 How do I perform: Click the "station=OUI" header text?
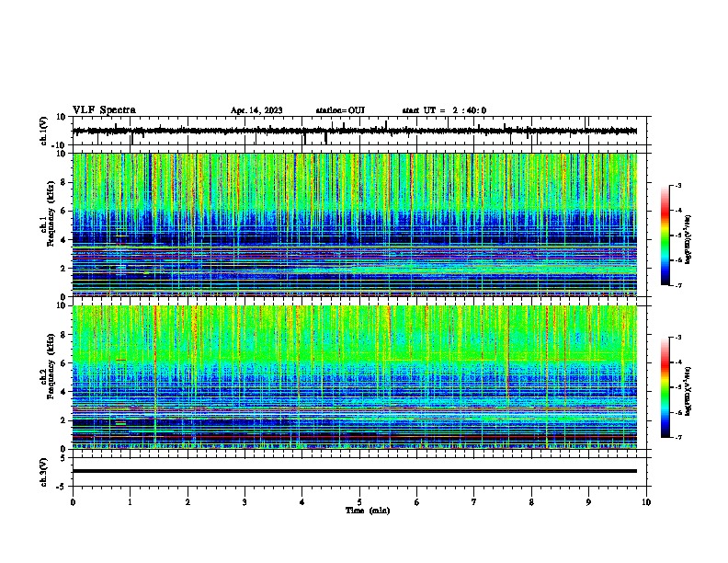click(x=340, y=110)
